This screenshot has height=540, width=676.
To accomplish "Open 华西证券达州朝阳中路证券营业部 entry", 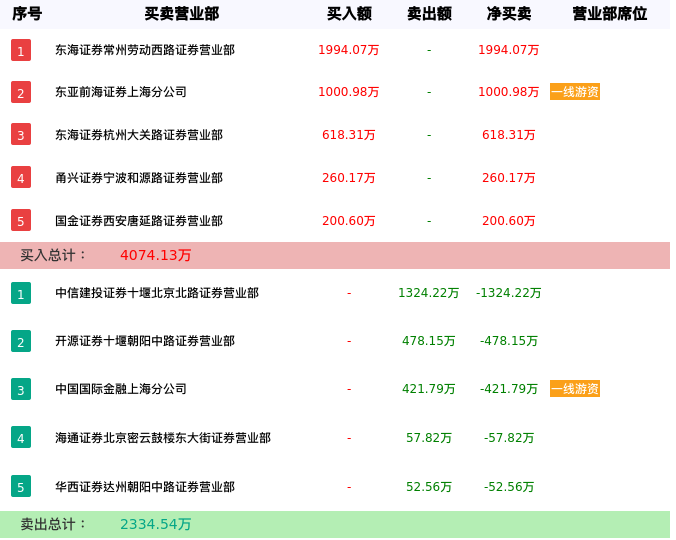I will coord(145,487).
